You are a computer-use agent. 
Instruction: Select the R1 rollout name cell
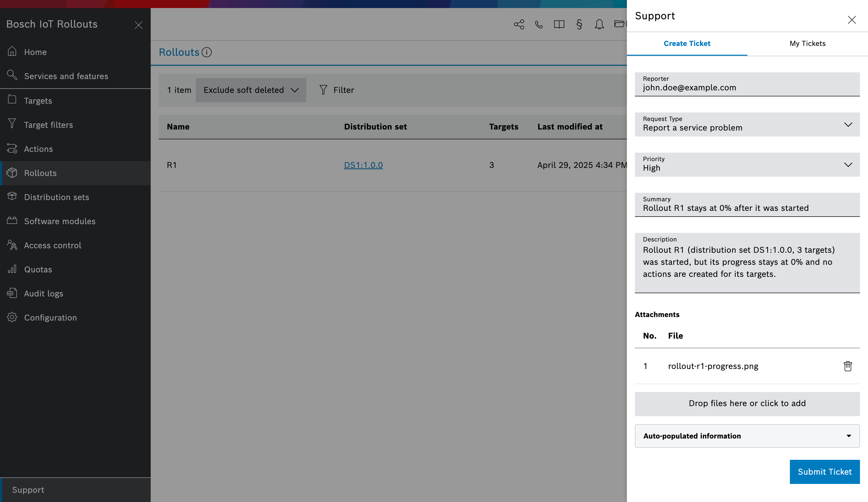click(x=172, y=165)
